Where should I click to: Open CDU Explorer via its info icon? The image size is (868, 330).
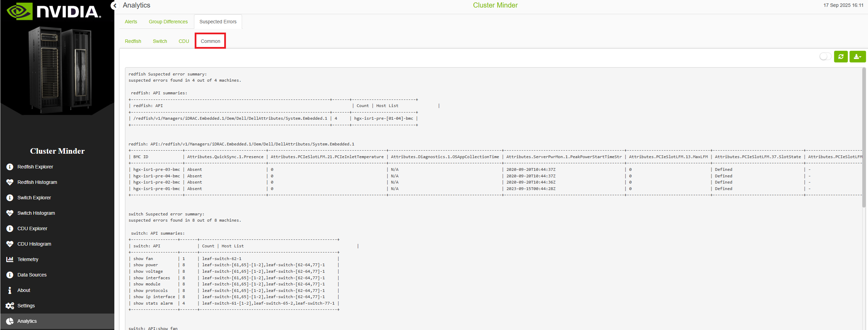click(x=10, y=228)
